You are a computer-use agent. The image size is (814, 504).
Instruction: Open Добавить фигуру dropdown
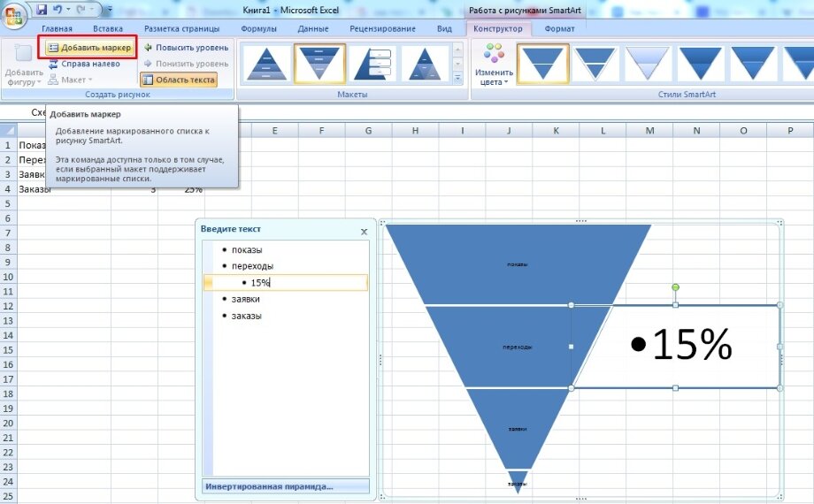click(x=24, y=65)
